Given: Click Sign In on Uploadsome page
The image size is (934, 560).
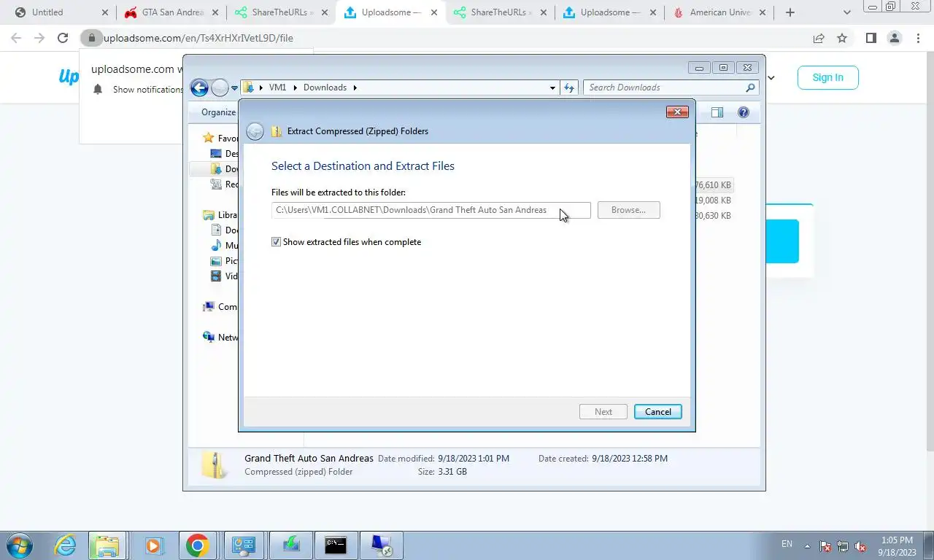Looking at the screenshot, I should [827, 77].
